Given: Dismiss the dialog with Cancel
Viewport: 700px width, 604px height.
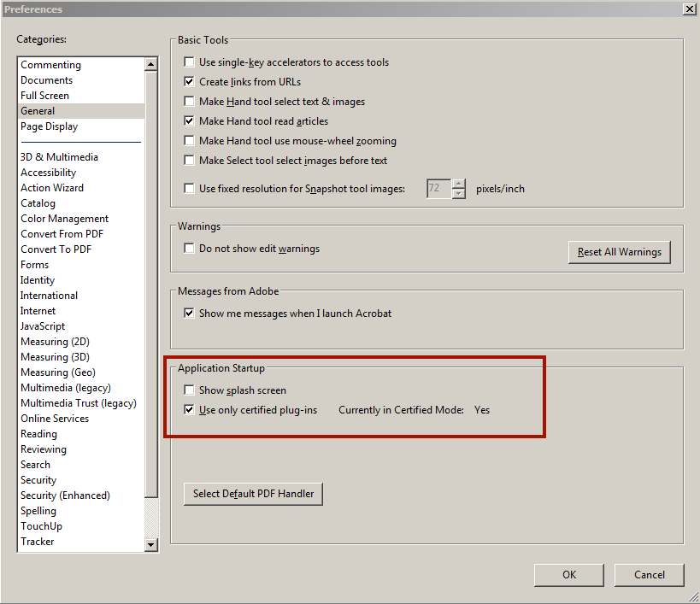Looking at the screenshot, I should coord(649,574).
